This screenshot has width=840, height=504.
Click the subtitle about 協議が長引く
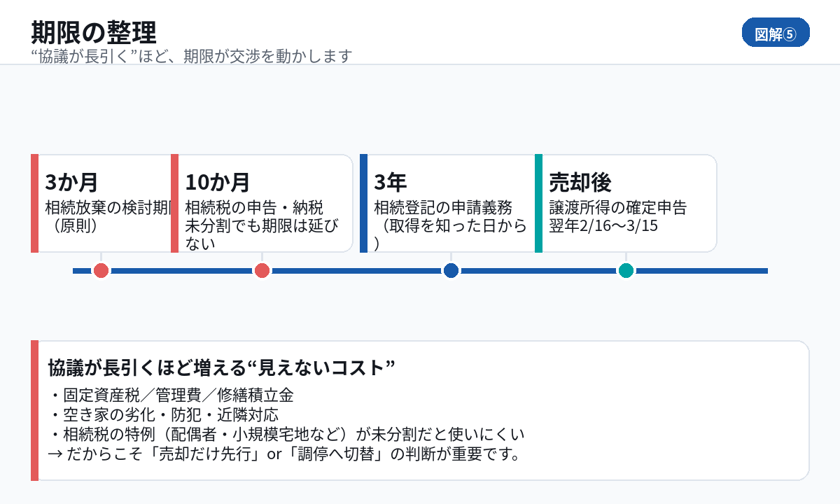tap(191, 56)
